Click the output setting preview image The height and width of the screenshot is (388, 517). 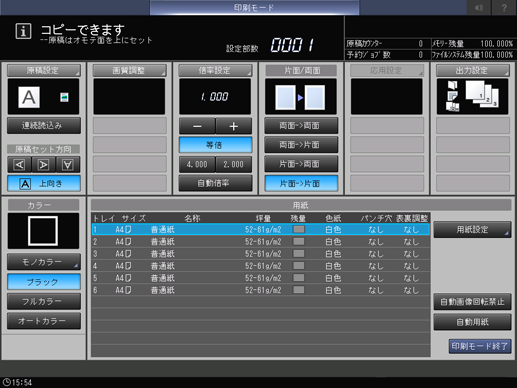[x=472, y=97]
